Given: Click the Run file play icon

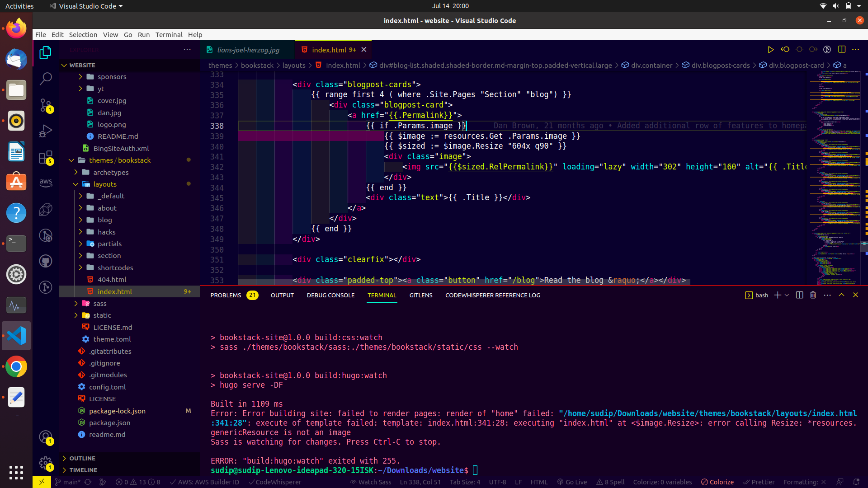Looking at the screenshot, I should click(x=770, y=50).
